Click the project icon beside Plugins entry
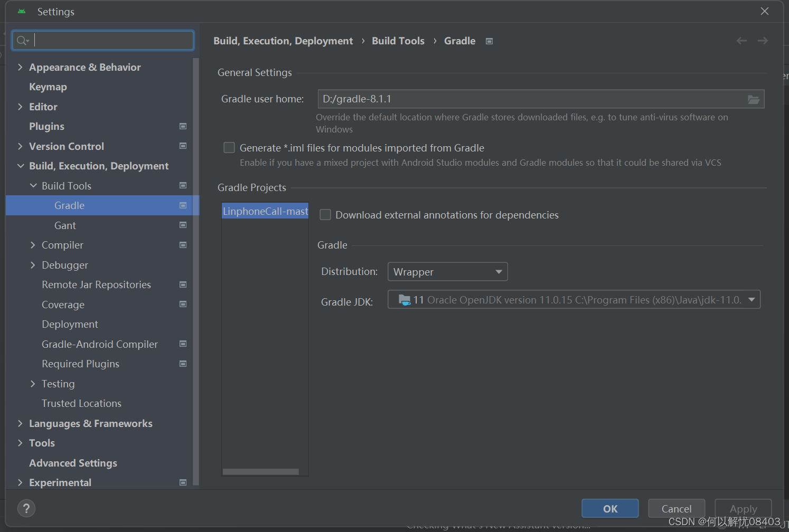This screenshot has height=532, width=789. click(183, 126)
